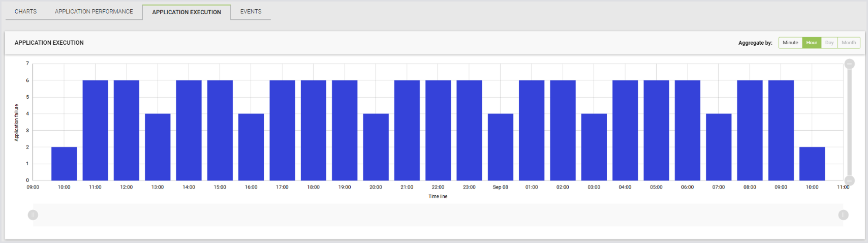Click the vertical zoom slider bottom handle
Viewport: 868px width, 243px height.
pyautogui.click(x=849, y=180)
